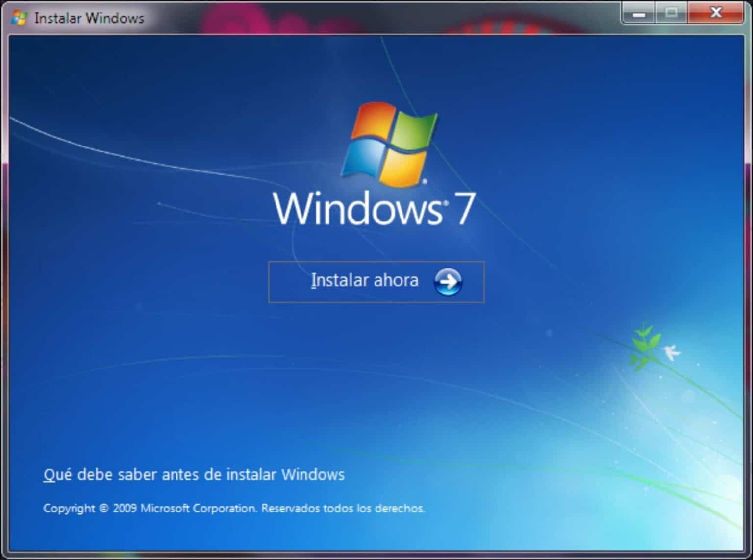The image size is (753, 560).
Task: Click the 'Instalar Windows' title text
Action: coord(89,18)
